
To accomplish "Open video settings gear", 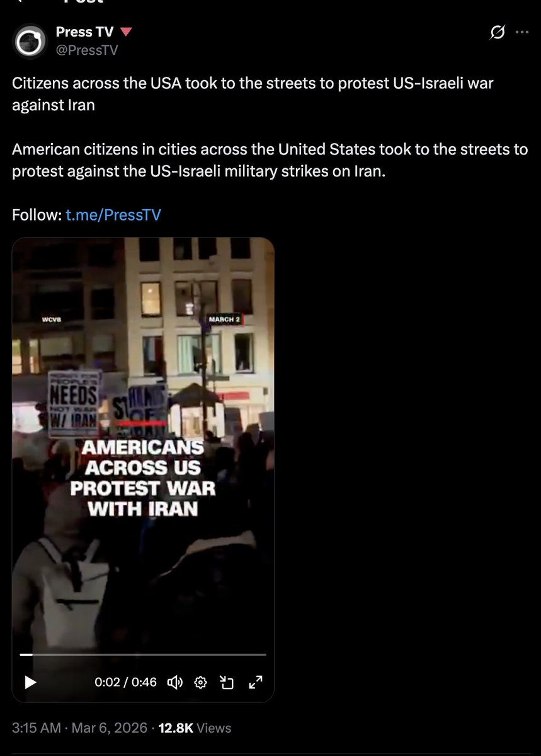I will [201, 682].
